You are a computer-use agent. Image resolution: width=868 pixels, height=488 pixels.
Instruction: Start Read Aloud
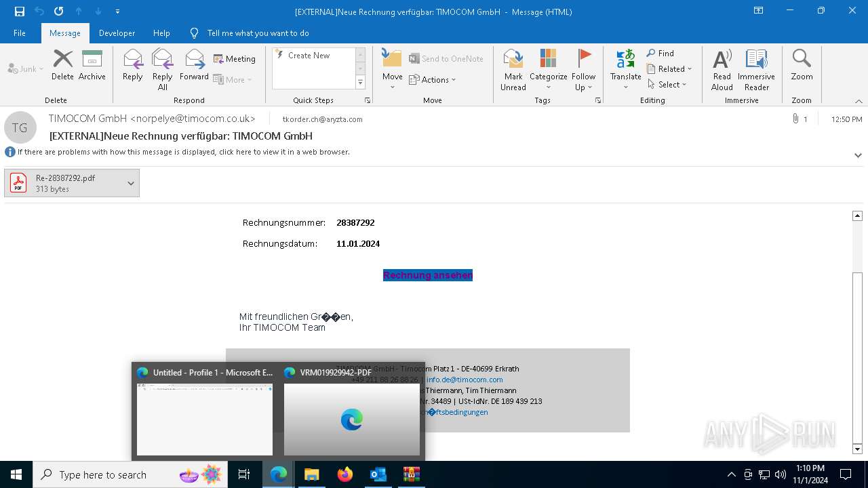pos(722,70)
